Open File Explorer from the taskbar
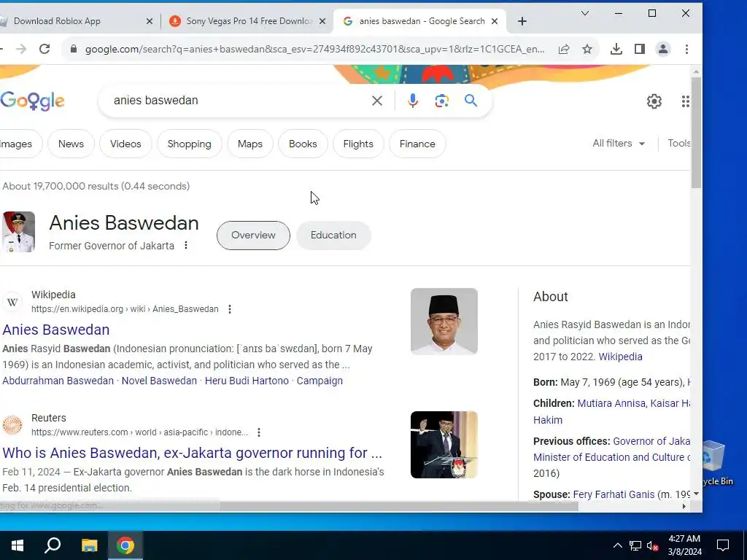Viewport: 747px width, 560px height. pyautogui.click(x=89, y=545)
